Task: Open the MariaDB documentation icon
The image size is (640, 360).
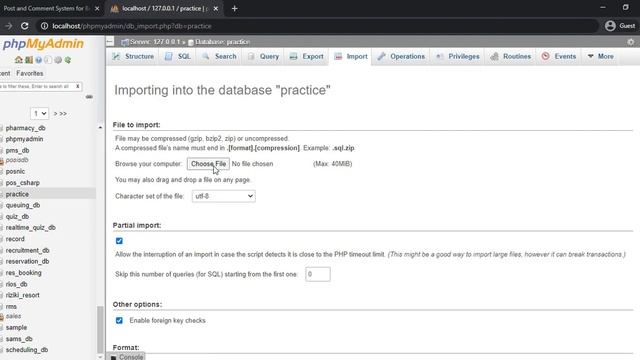Action: click(48, 60)
